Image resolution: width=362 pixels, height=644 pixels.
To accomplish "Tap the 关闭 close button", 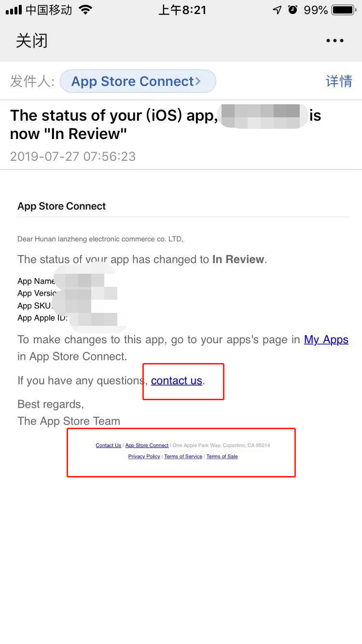I will click(x=32, y=41).
